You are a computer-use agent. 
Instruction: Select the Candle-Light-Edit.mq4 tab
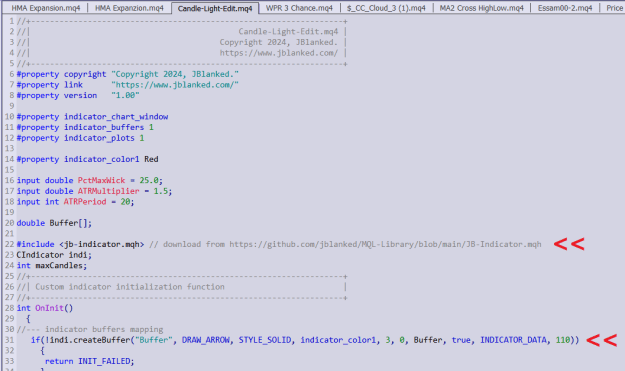(215, 8)
